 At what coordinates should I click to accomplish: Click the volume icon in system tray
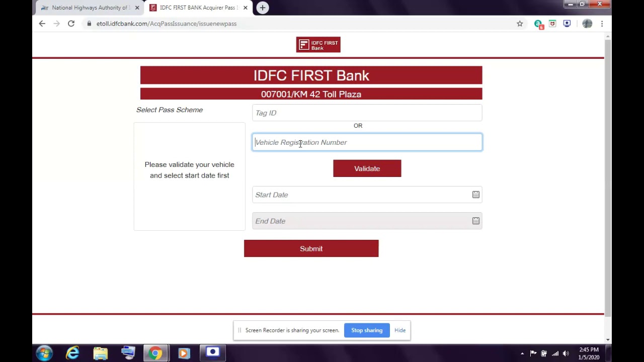(x=566, y=353)
